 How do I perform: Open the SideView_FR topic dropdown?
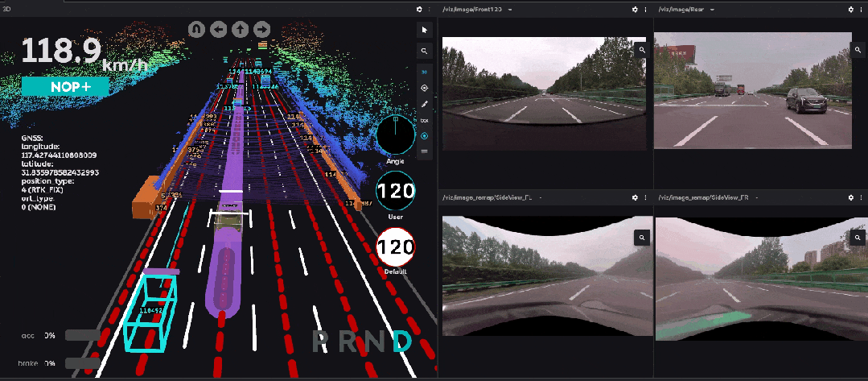click(x=756, y=197)
